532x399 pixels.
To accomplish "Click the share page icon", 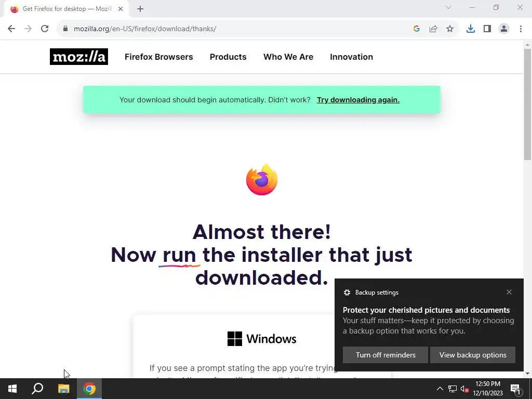I will 433,29.
